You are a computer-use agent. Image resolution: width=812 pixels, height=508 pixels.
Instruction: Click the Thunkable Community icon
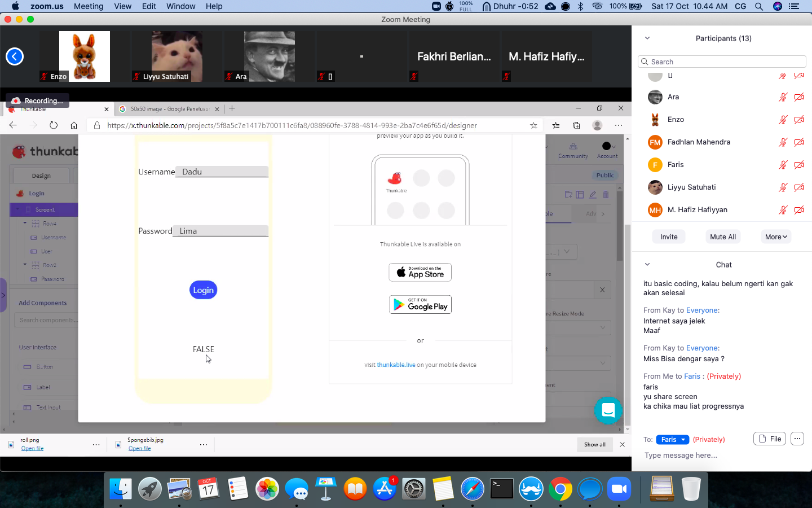coord(573,150)
